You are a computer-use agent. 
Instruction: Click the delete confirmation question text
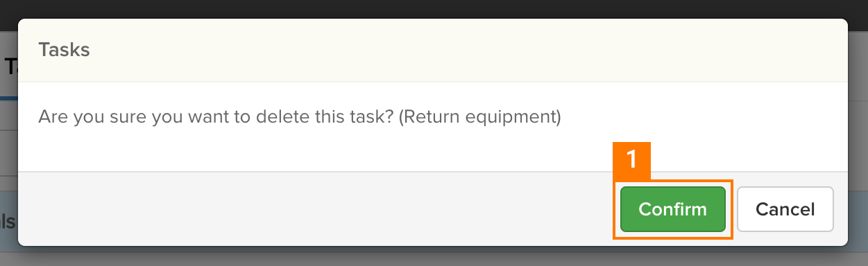pyautogui.click(x=299, y=116)
